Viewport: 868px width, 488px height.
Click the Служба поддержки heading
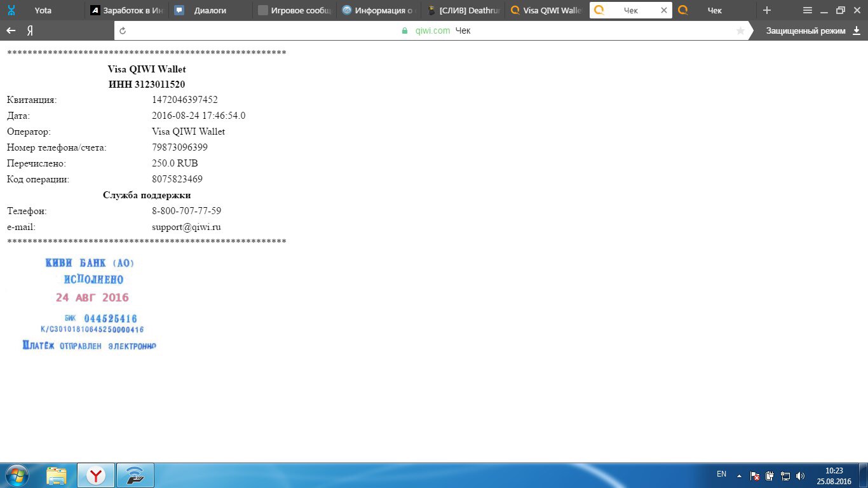click(x=147, y=195)
